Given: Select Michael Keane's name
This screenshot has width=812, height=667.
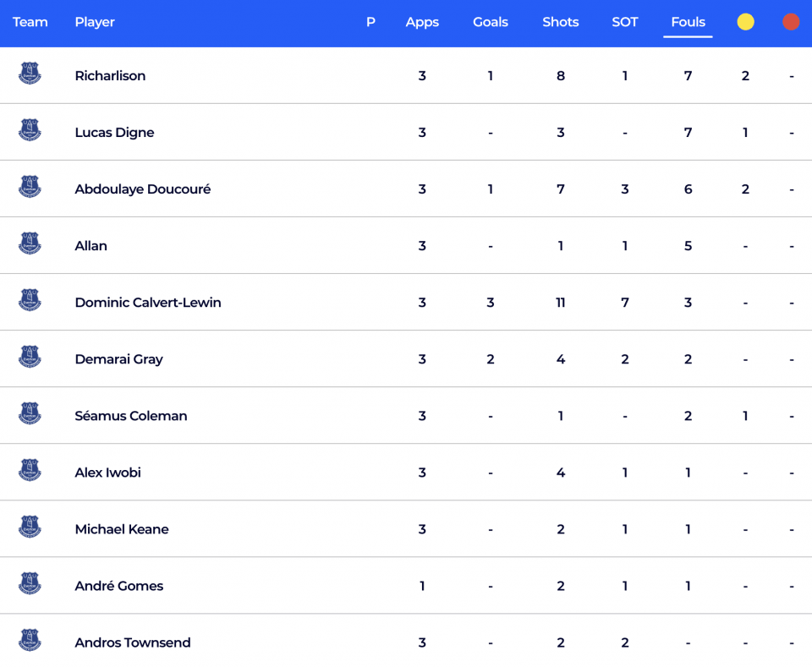Looking at the screenshot, I should click(x=122, y=529).
